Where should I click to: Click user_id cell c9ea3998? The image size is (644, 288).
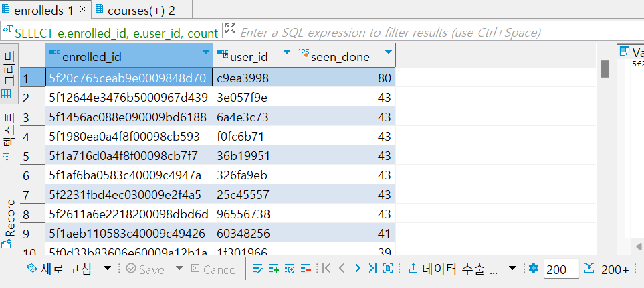pyautogui.click(x=253, y=78)
